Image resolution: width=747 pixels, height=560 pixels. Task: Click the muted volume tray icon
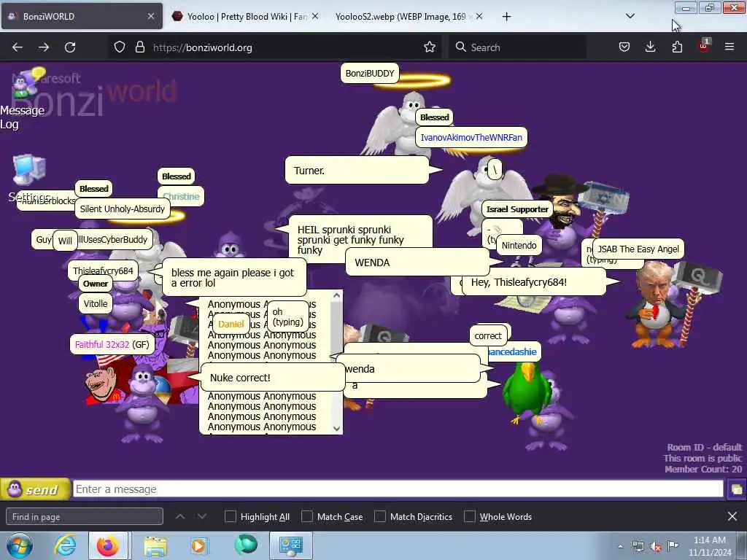click(656, 547)
